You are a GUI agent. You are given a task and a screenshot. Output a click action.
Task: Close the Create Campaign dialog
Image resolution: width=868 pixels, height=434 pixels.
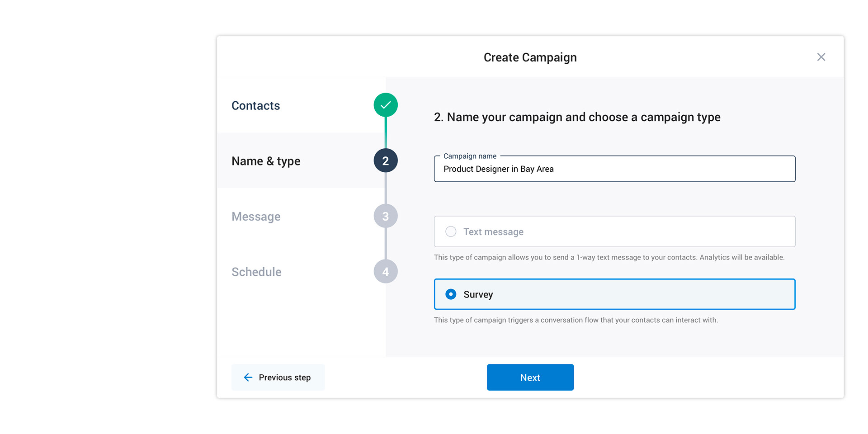coord(821,57)
